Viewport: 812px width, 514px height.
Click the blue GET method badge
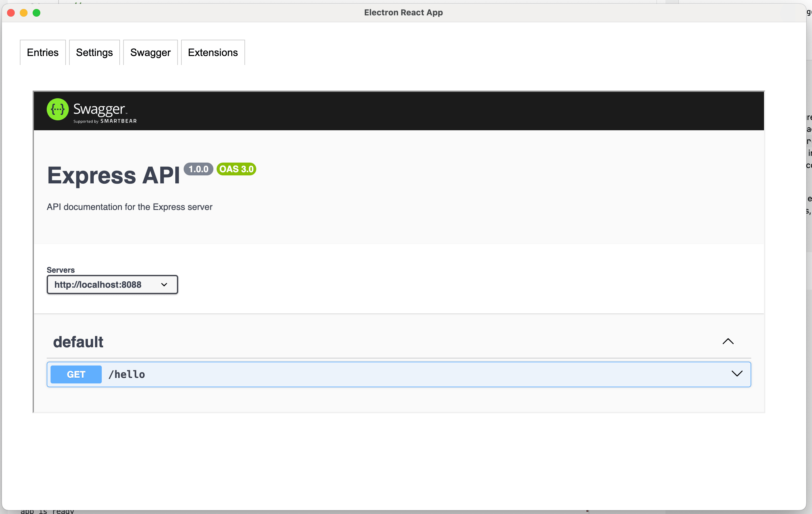76,374
